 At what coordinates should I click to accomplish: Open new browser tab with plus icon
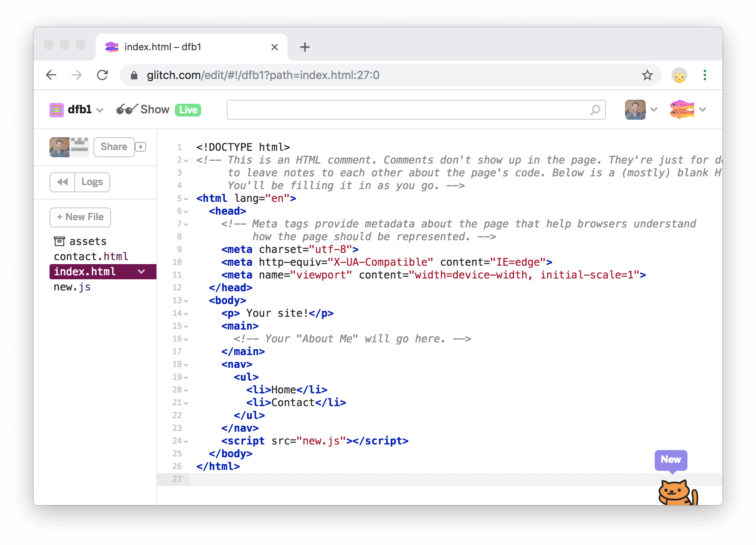tap(305, 47)
